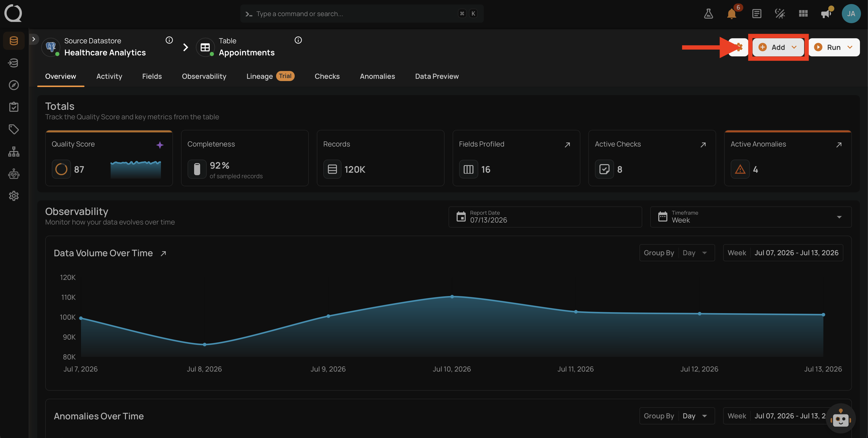
Task: Click the Quality Score sparkle icon
Action: [160, 145]
